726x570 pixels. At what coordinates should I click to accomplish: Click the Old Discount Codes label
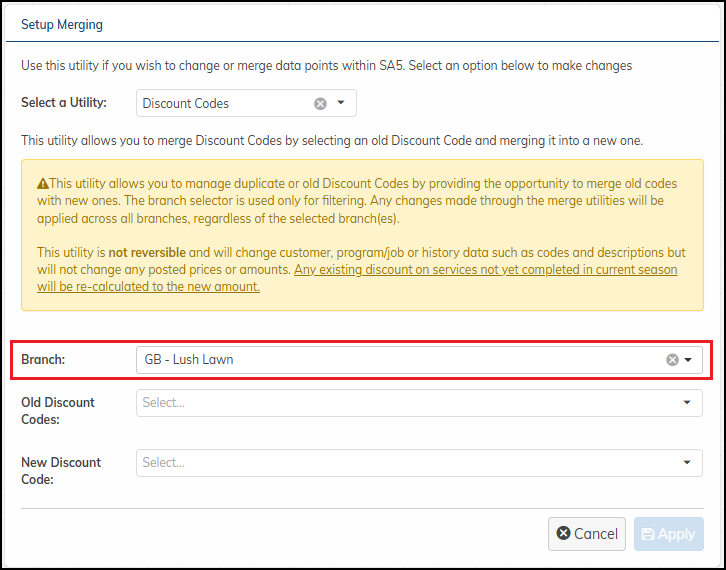[x=58, y=410]
